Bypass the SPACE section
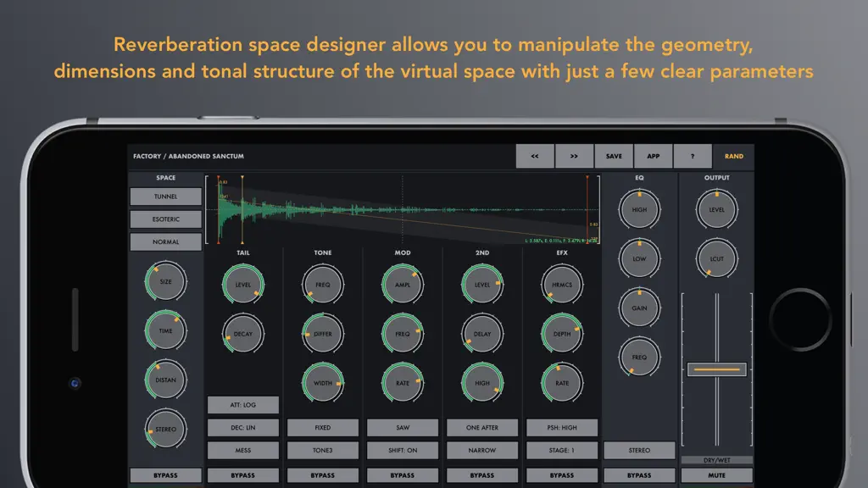 pyautogui.click(x=165, y=475)
